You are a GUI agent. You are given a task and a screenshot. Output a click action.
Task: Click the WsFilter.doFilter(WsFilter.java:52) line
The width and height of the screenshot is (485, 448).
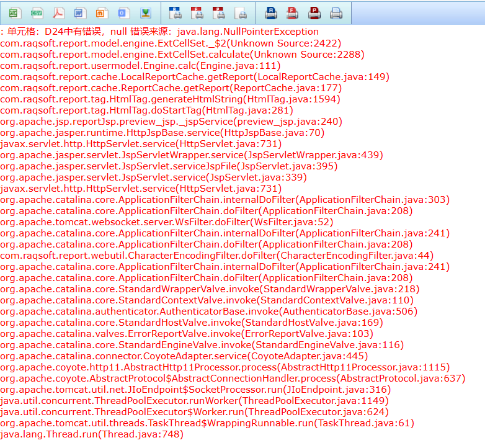point(166,222)
